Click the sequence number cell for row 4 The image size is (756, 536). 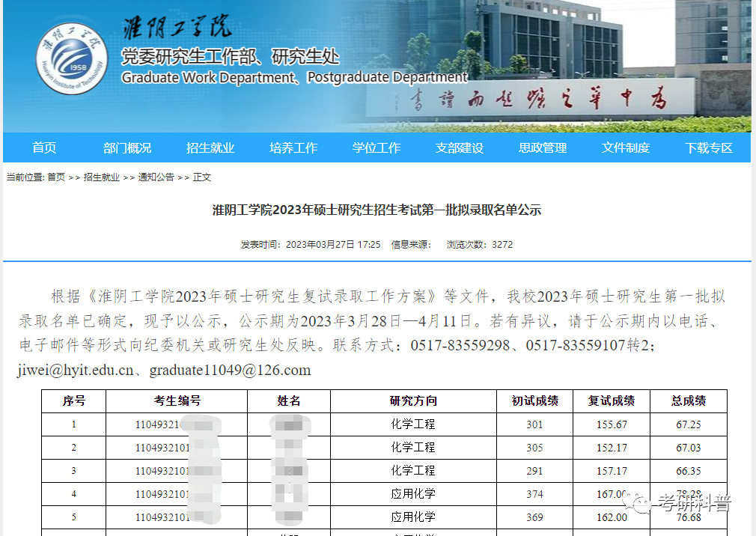pyautogui.click(x=74, y=494)
